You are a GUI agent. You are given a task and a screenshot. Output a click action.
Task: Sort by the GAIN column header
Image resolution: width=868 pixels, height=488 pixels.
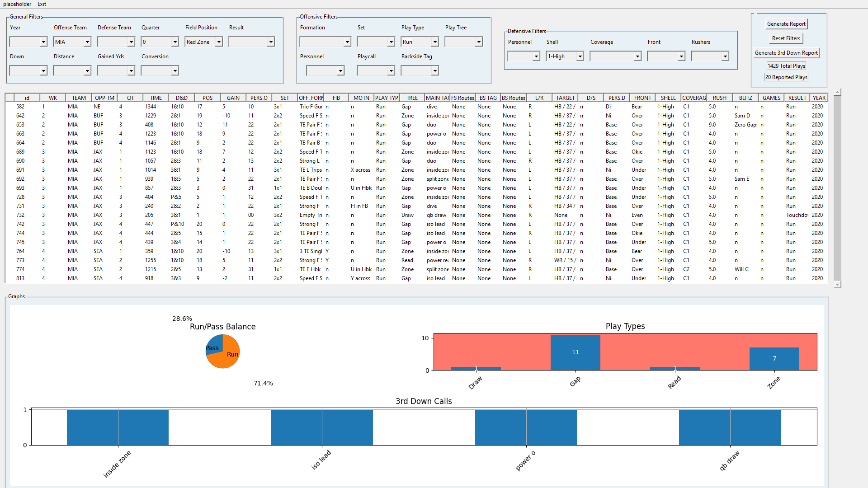[233, 98]
